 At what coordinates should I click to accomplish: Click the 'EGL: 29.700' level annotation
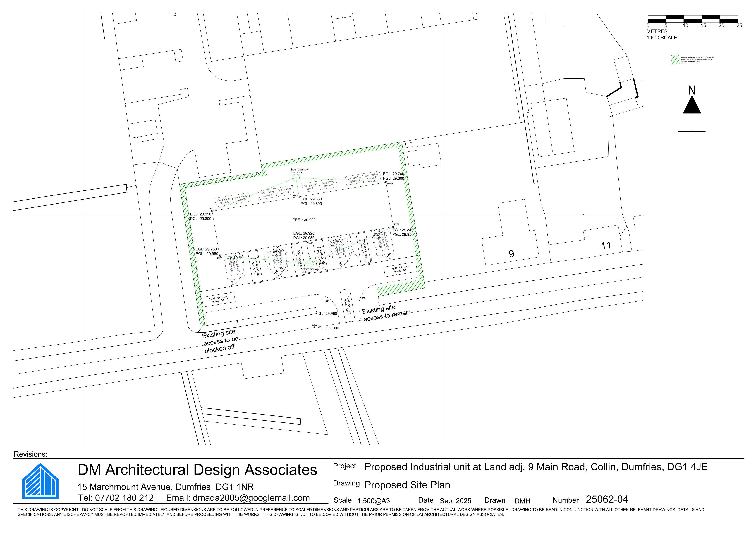394,174
